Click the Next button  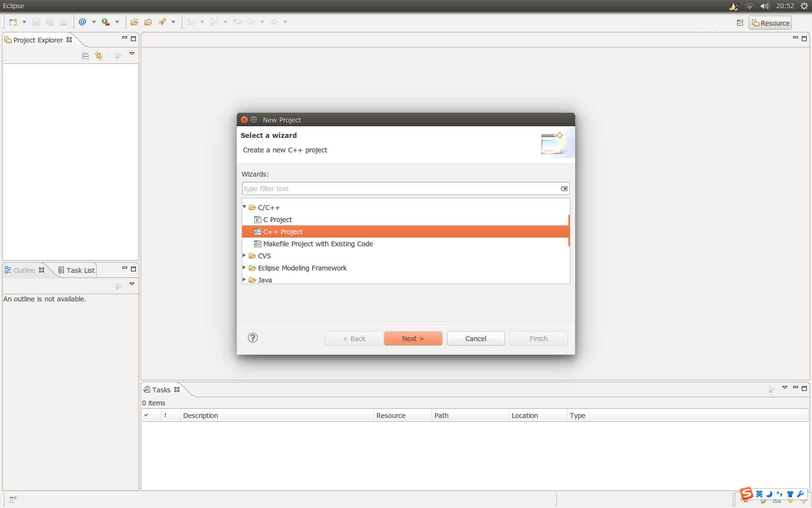pos(413,339)
